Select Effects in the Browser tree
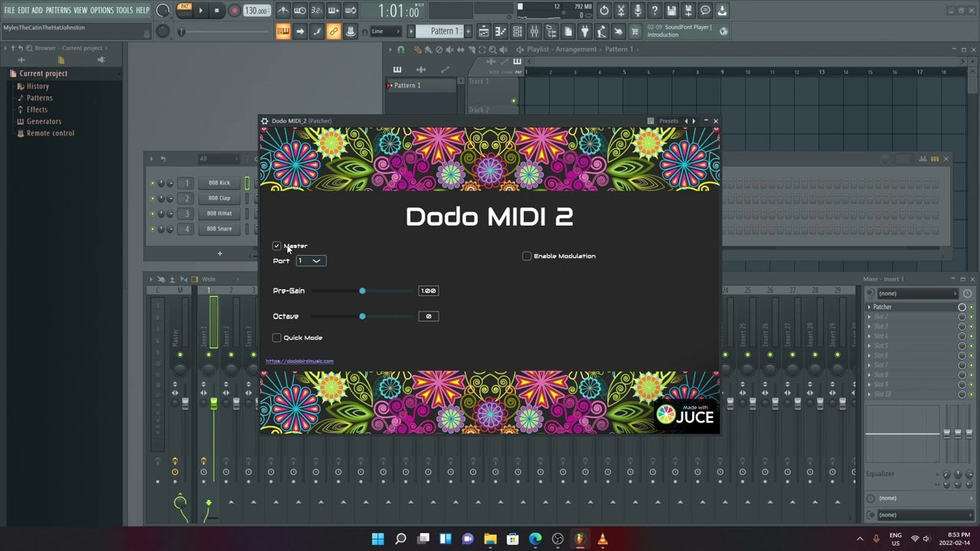Viewport: 980px width, 551px height. (x=37, y=109)
